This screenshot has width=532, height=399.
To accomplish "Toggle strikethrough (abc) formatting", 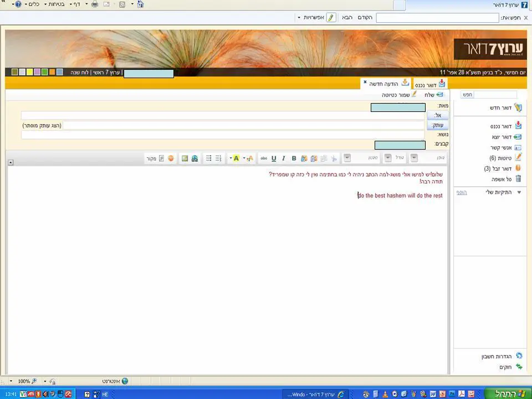I will (264, 158).
